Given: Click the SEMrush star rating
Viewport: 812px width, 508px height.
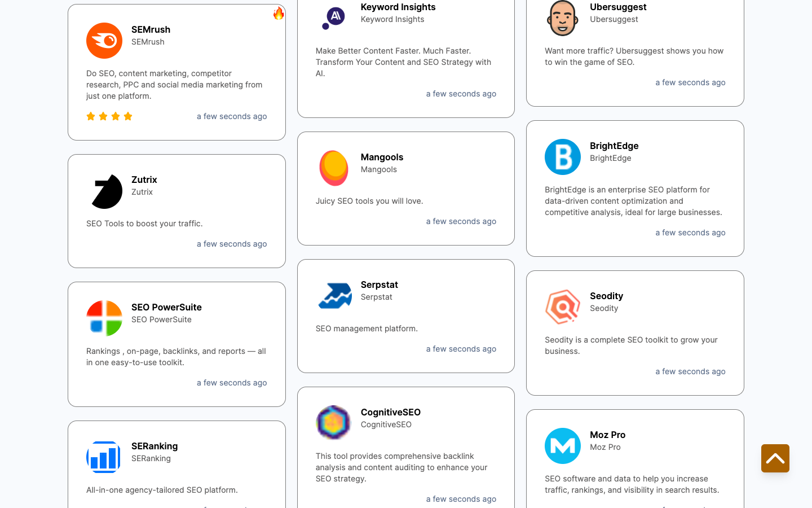Looking at the screenshot, I should pos(109,116).
